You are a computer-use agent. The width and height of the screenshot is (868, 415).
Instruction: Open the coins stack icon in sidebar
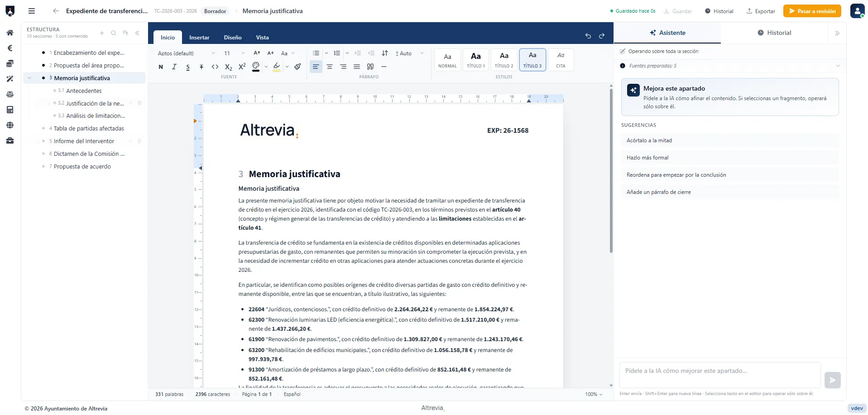pyautogui.click(x=10, y=63)
